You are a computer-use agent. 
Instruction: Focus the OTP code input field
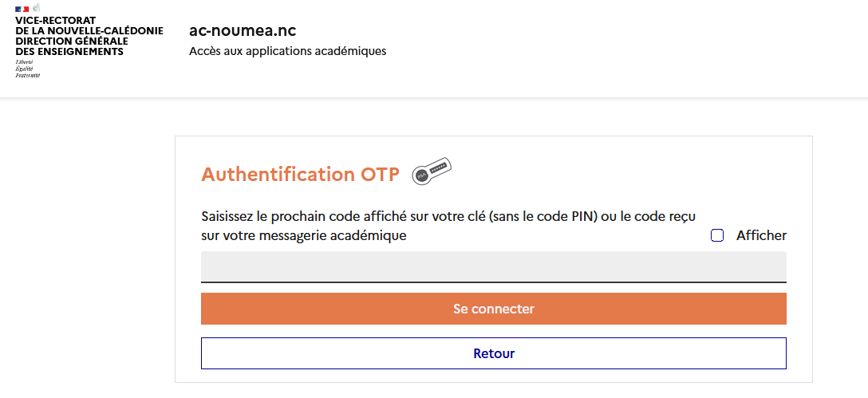493,266
